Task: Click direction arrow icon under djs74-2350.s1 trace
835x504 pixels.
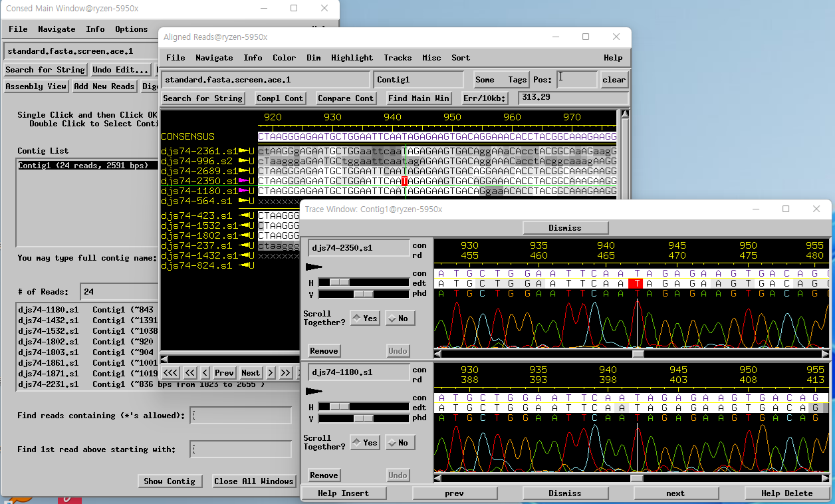Action: [x=314, y=267]
